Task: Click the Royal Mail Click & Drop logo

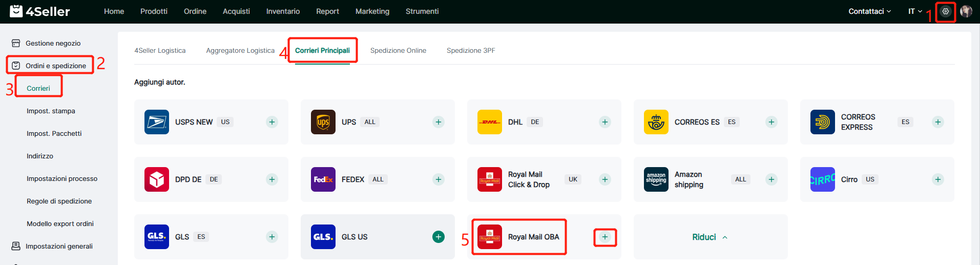Action: coord(490,179)
